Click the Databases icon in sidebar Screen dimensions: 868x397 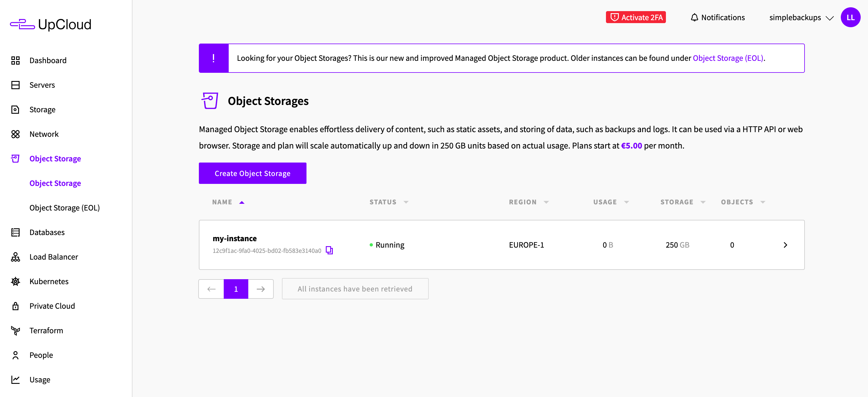[15, 232]
